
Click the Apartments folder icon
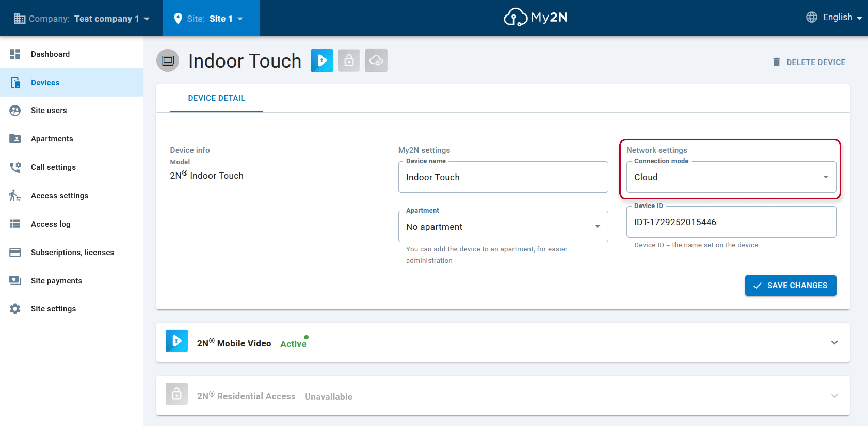click(15, 138)
